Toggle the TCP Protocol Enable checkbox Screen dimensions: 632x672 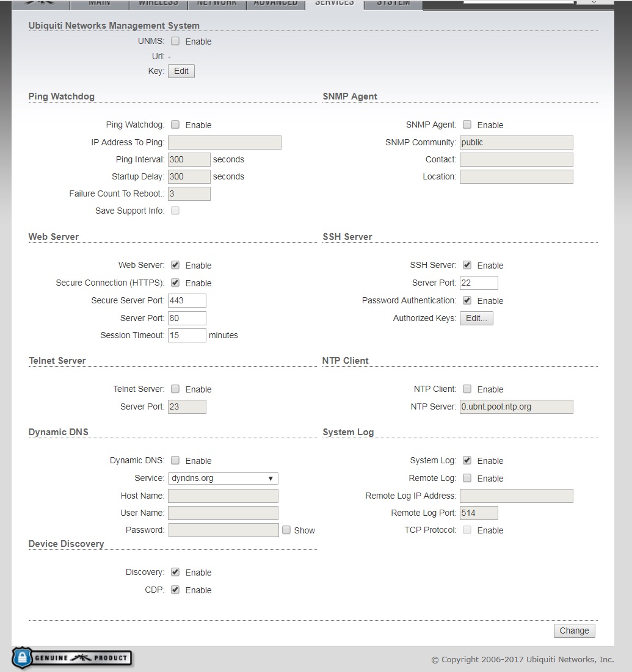click(467, 530)
